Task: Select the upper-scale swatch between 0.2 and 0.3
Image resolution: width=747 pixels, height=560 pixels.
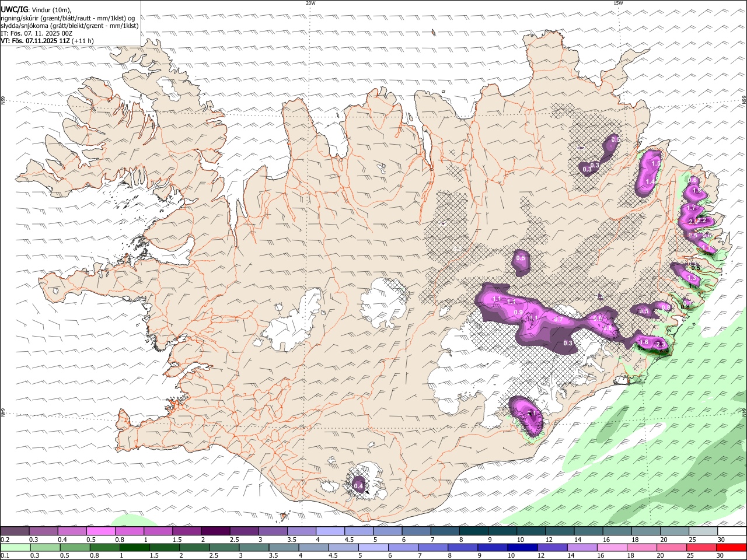Action: [x=15, y=531]
